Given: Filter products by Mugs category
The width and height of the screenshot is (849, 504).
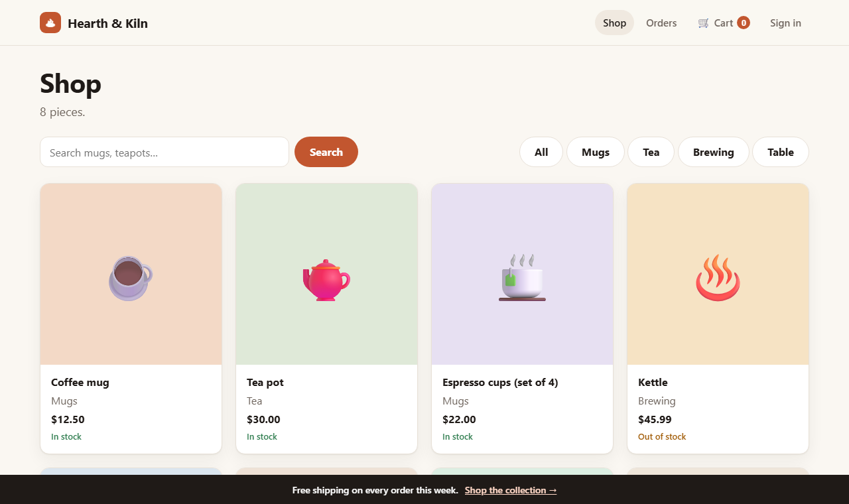Looking at the screenshot, I should [596, 152].
